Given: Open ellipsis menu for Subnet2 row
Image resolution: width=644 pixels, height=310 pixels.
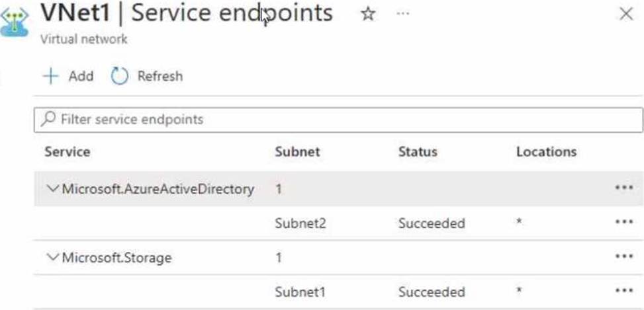Looking at the screenshot, I should (x=623, y=223).
